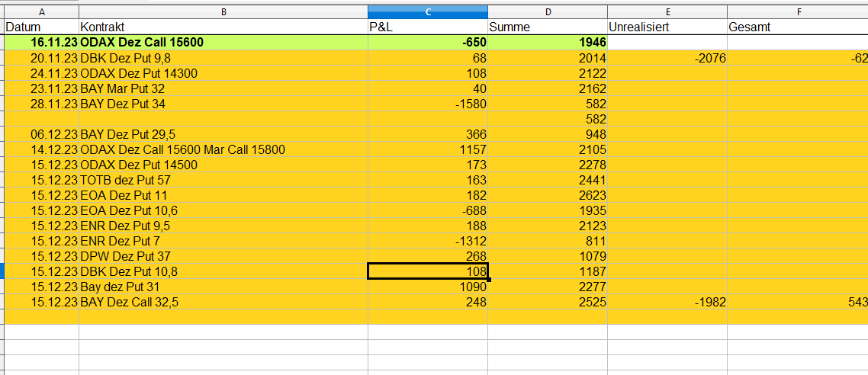The width and height of the screenshot is (868, 375).
Task: Select Summe value 1946 cell
Action: [x=548, y=43]
